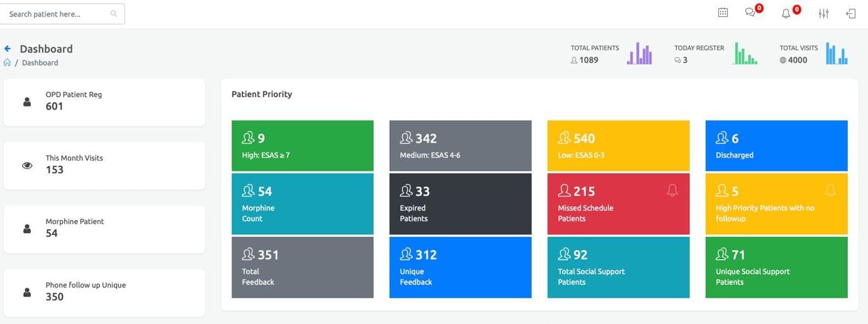
Task: Open the calendar icon in top bar
Action: [723, 13]
